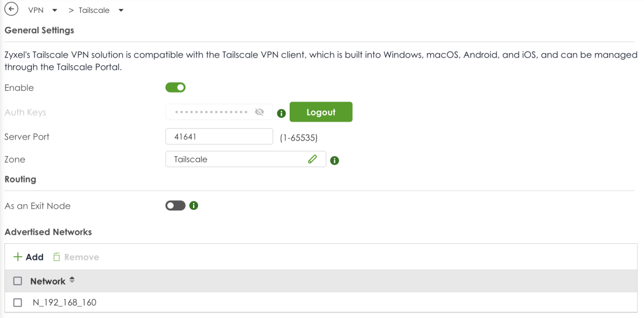Viewport: 644px width, 318px height.
Task: Click the N_192_168_160 network row name
Action: coord(64,302)
